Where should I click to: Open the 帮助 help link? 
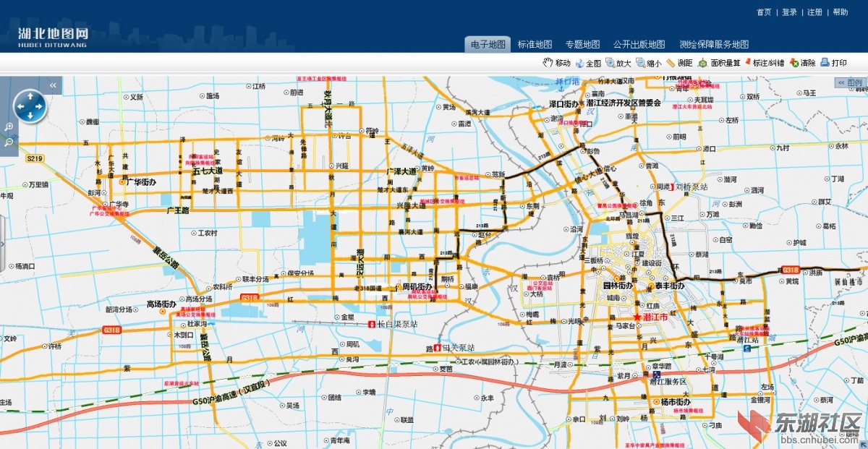(x=840, y=12)
